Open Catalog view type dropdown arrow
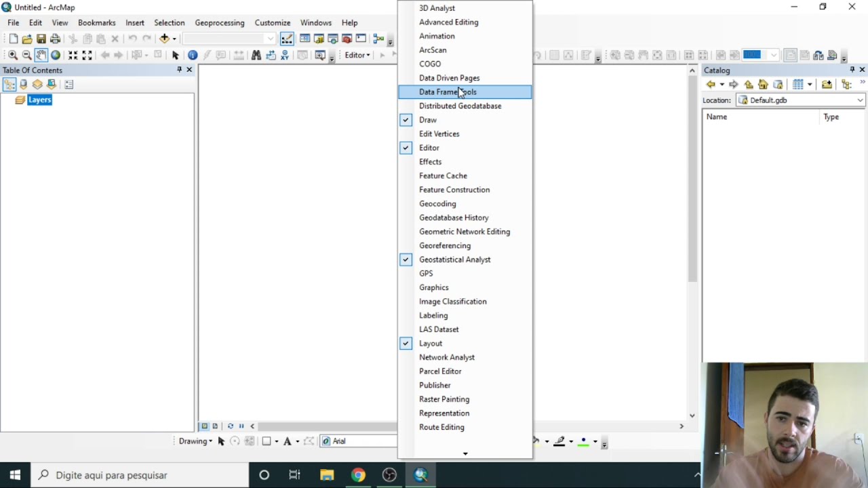This screenshot has width=868, height=488. pos(810,85)
